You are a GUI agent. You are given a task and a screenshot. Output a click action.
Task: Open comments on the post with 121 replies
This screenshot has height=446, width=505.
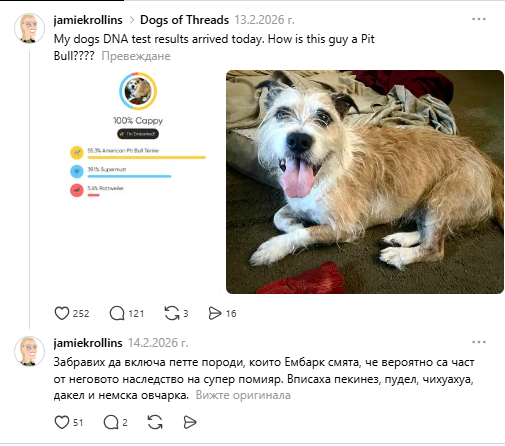(x=117, y=313)
